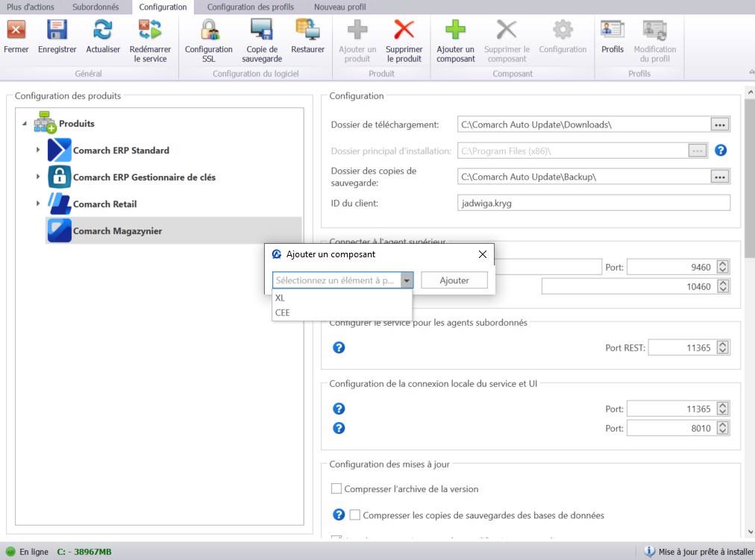Screen dimensions: 755x560
Task: Click Supprimer le produit red X
Action: [x=404, y=30]
